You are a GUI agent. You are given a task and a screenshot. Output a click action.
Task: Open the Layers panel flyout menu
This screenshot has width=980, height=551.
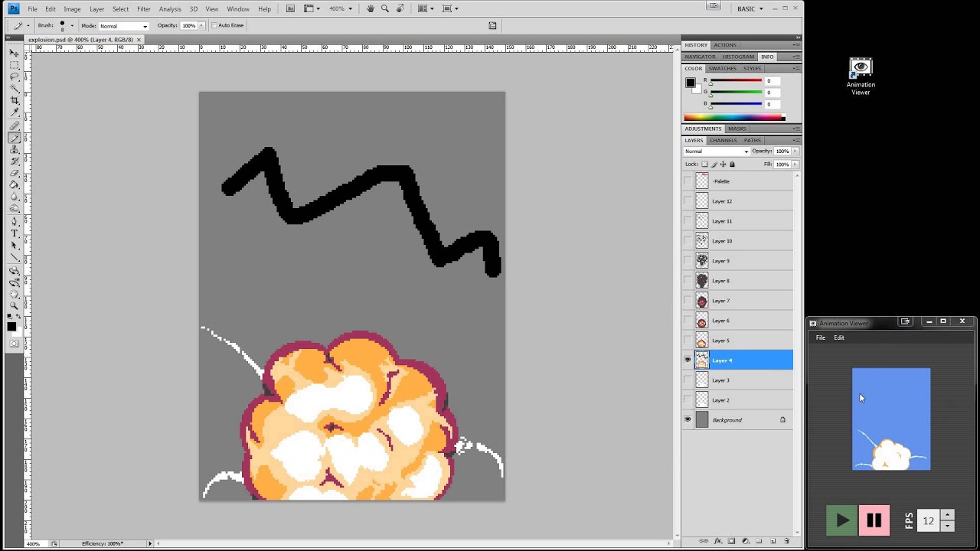click(x=796, y=140)
